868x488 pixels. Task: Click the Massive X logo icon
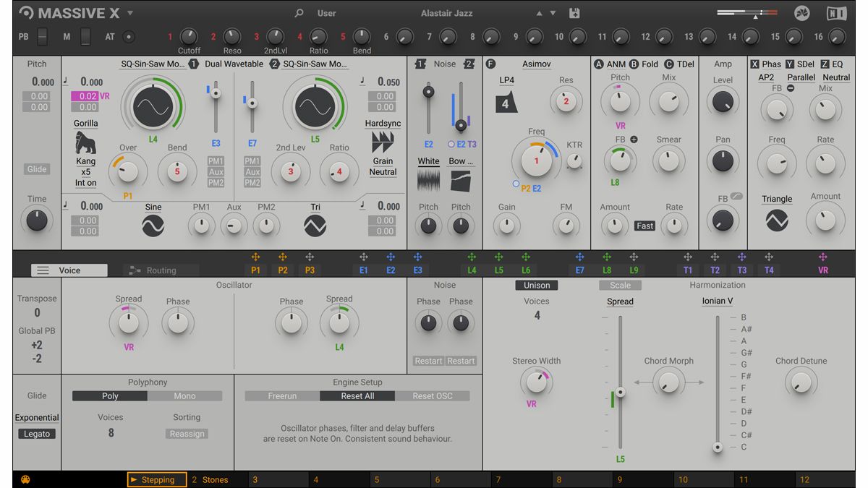[x=27, y=13]
